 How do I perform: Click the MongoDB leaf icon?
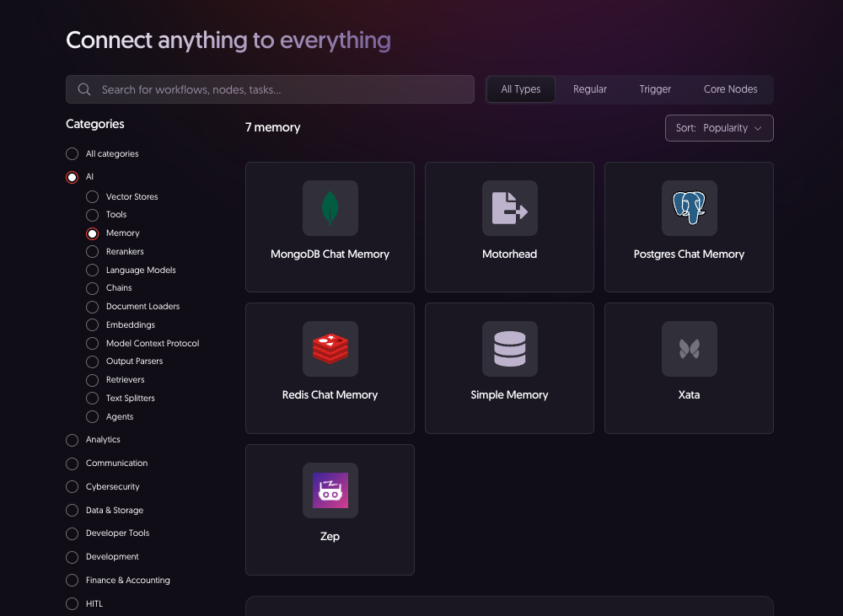click(x=330, y=208)
